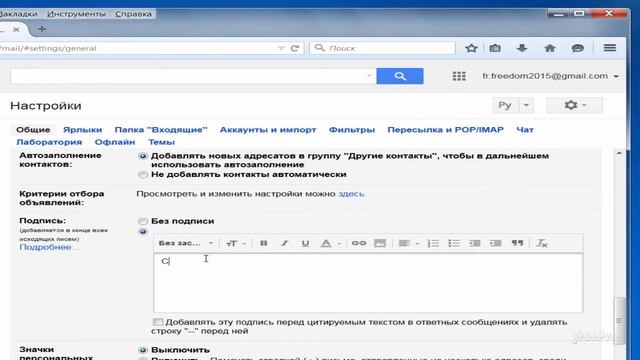Switch to the 'Ярлыки' settings tab
The height and width of the screenshot is (360, 640).
pyautogui.click(x=82, y=130)
